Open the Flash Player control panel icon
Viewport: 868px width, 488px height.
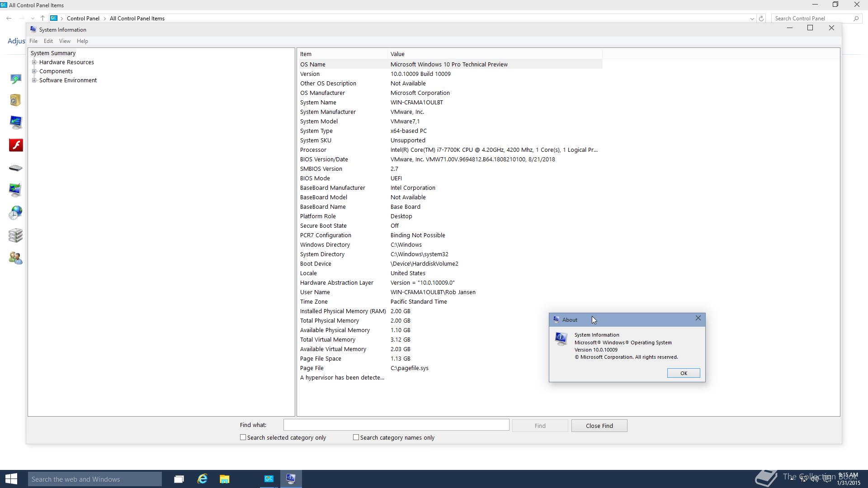(16, 145)
